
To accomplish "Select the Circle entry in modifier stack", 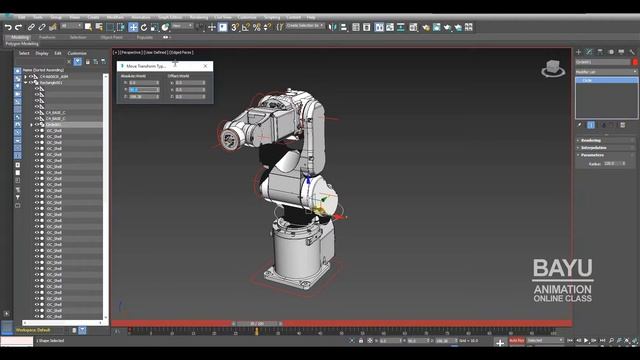I will point(607,80).
